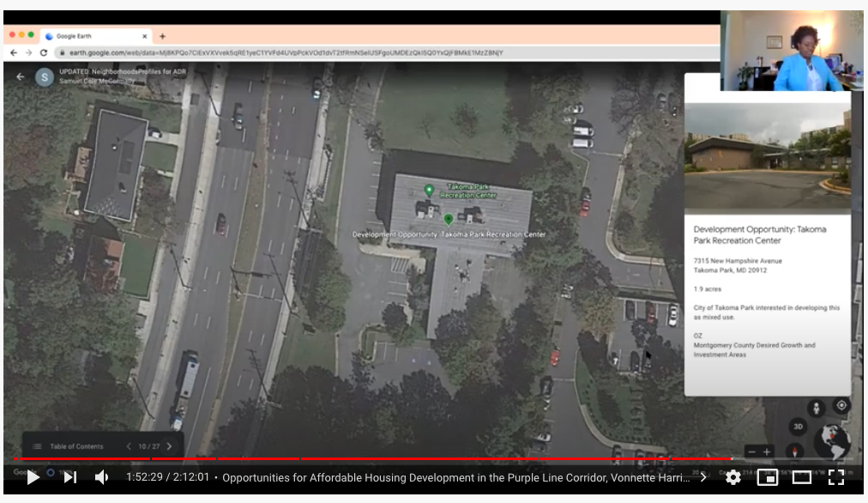Screen dimensions: 868x503
Task: Click the browser forward arrow
Action: click(x=28, y=52)
